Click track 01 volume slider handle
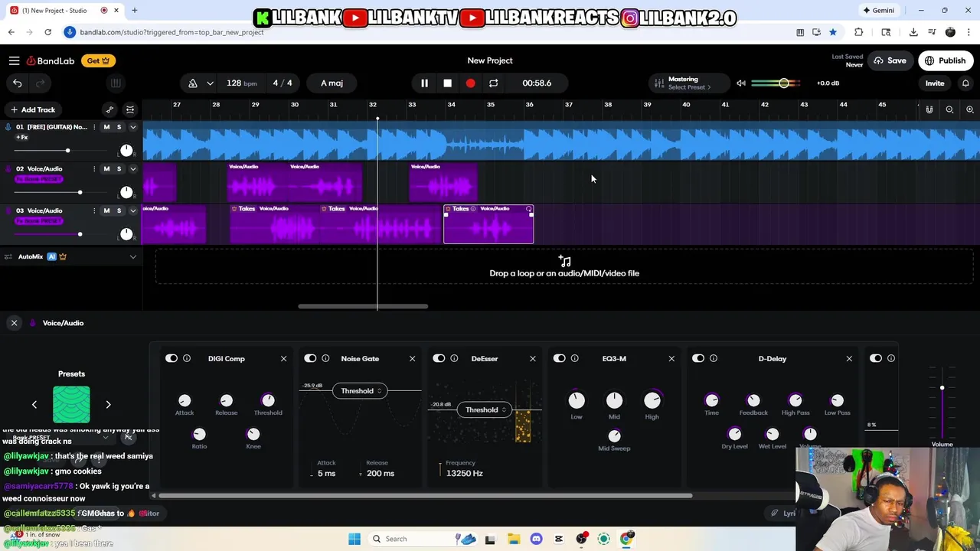 pyautogui.click(x=67, y=151)
